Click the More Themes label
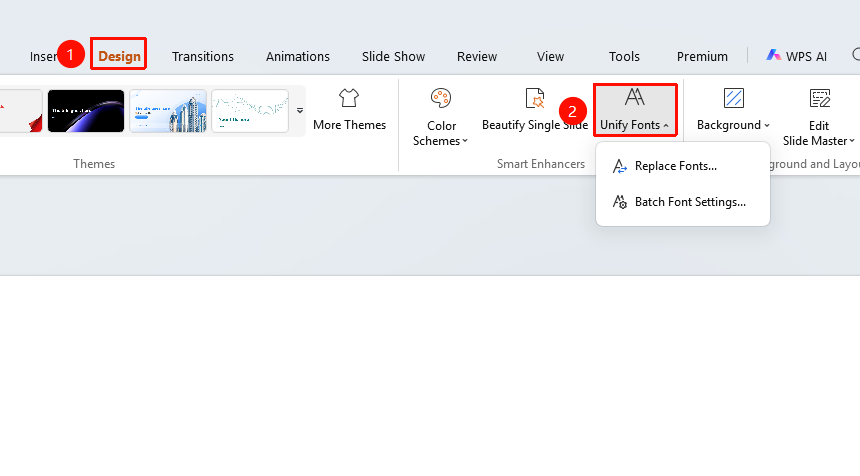Viewport: 860px width, 476px height. tap(349, 125)
